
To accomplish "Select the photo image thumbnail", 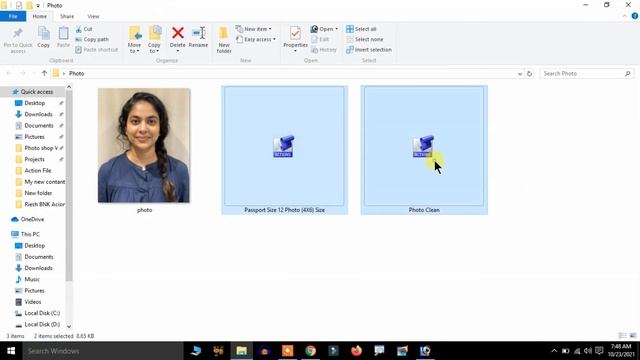I will pos(144,145).
